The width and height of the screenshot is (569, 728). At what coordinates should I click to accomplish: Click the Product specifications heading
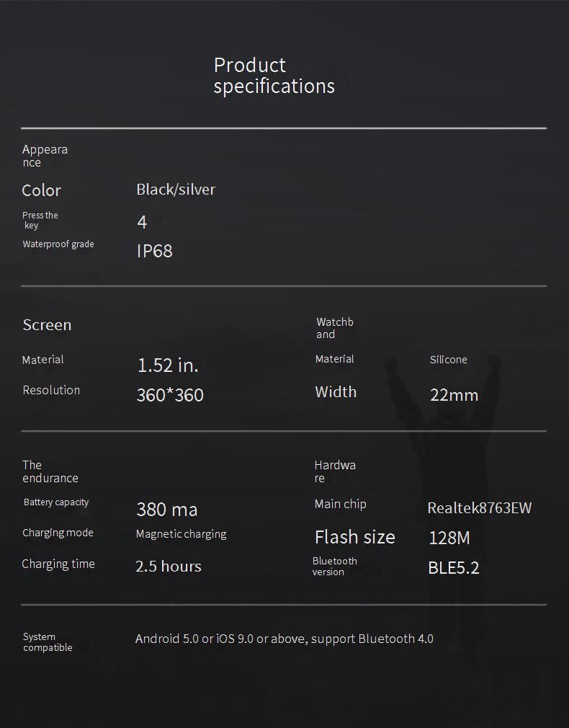pos(274,76)
